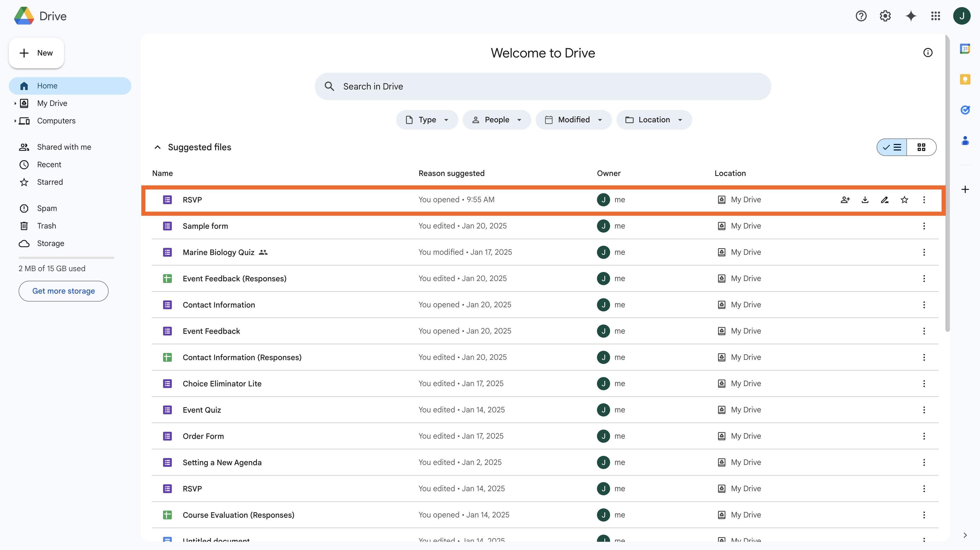Click the rename pencil icon for RSVP

[885, 199]
